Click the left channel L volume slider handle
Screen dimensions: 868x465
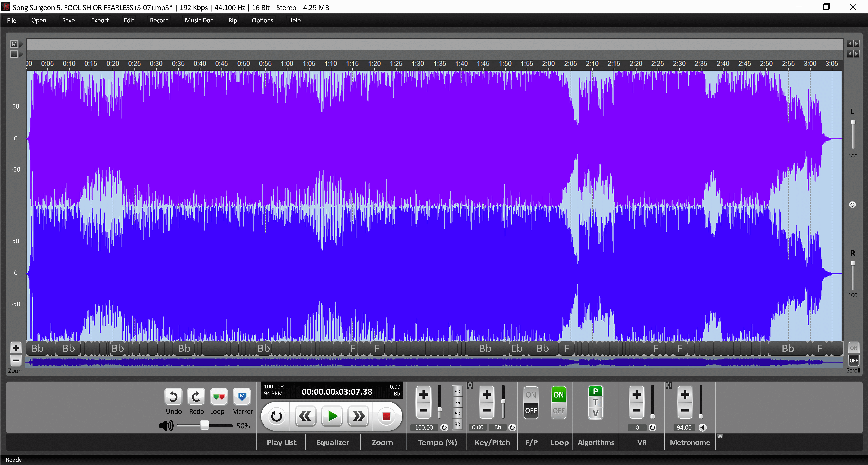click(x=853, y=122)
